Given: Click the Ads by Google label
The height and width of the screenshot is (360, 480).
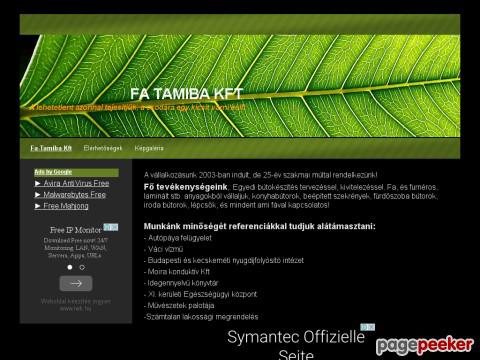Looking at the screenshot, I should pyautogui.click(x=53, y=172).
